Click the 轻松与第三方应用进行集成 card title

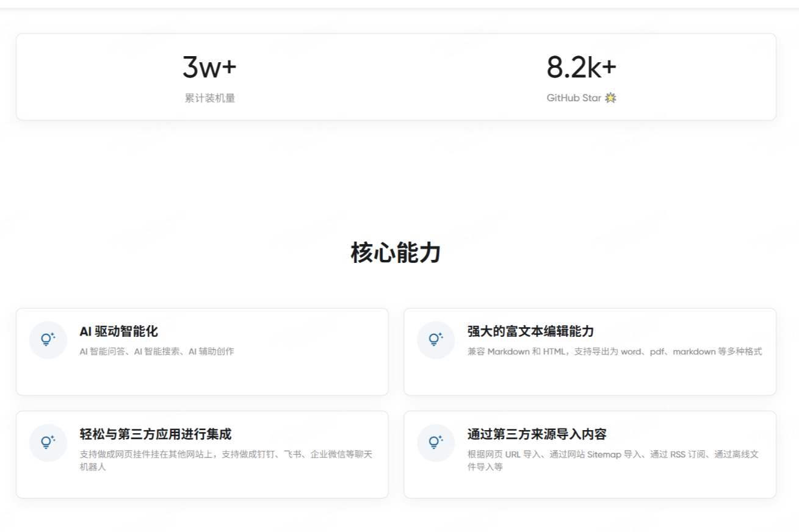(x=156, y=434)
